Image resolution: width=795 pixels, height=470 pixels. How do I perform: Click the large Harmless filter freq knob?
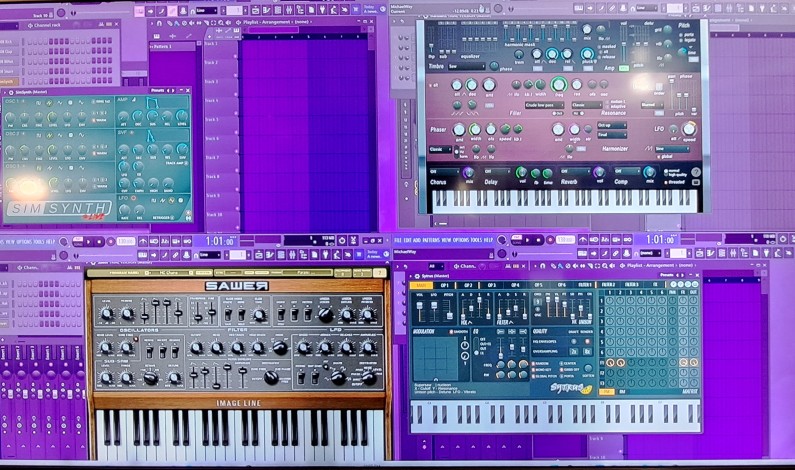coord(559,84)
